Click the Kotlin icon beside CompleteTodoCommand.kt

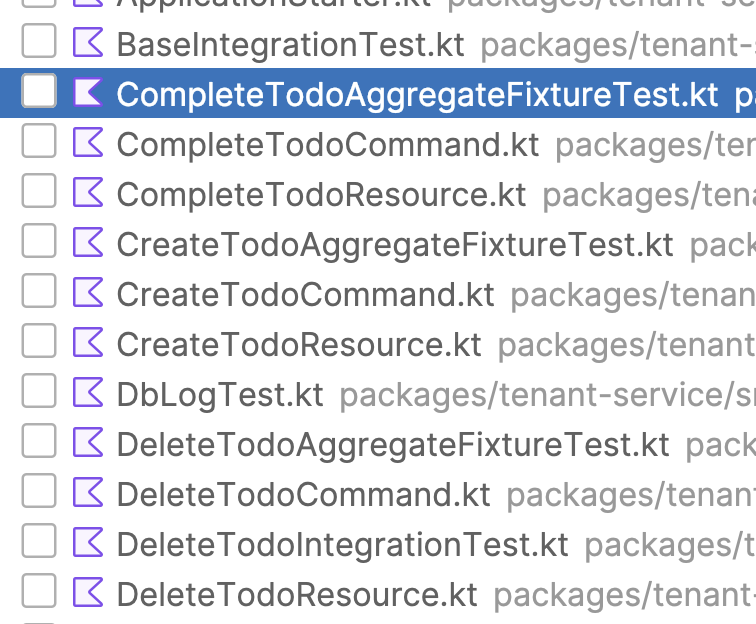pos(88,143)
